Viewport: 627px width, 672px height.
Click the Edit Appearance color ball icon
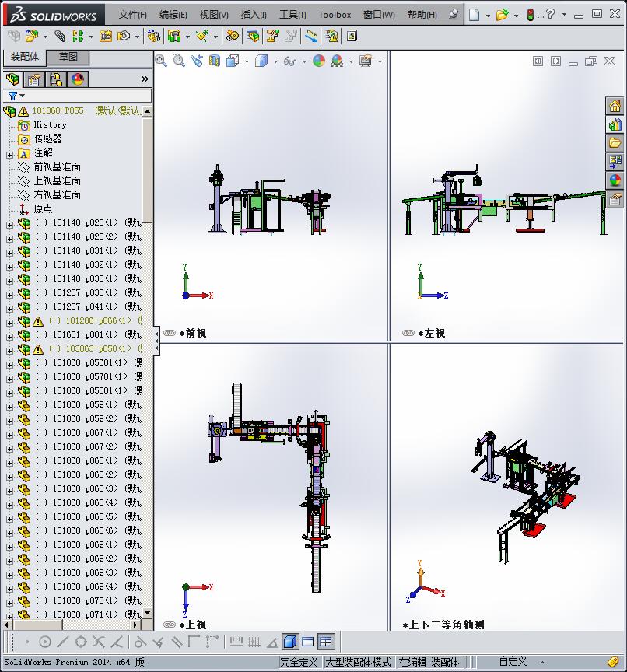(318, 61)
